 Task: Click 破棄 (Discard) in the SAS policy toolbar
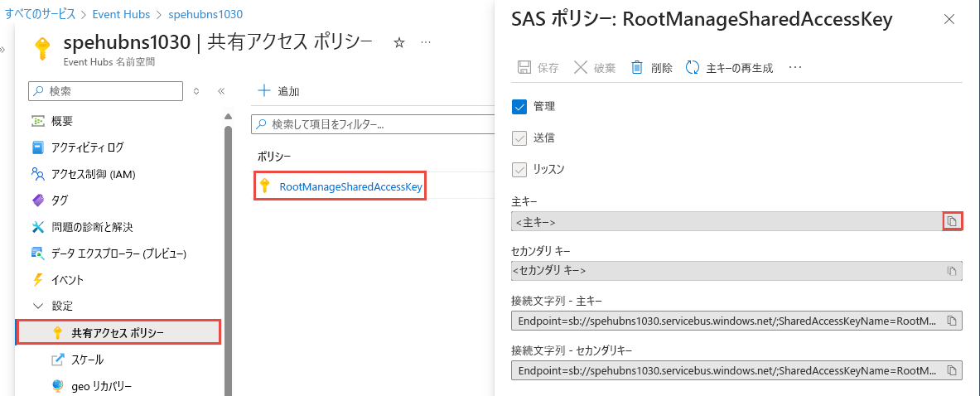pyautogui.click(x=595, y=68)
